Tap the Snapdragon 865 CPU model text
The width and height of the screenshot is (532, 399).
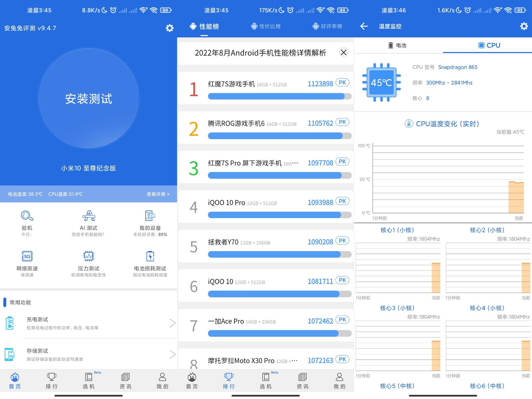point(458,67)
